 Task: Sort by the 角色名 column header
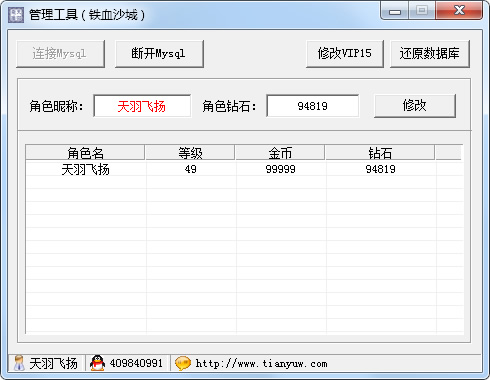click(85, 153)
